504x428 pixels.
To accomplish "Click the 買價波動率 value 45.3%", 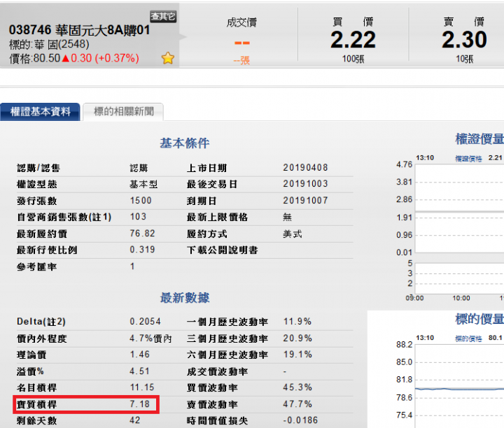I will click(x=297, y=387).
